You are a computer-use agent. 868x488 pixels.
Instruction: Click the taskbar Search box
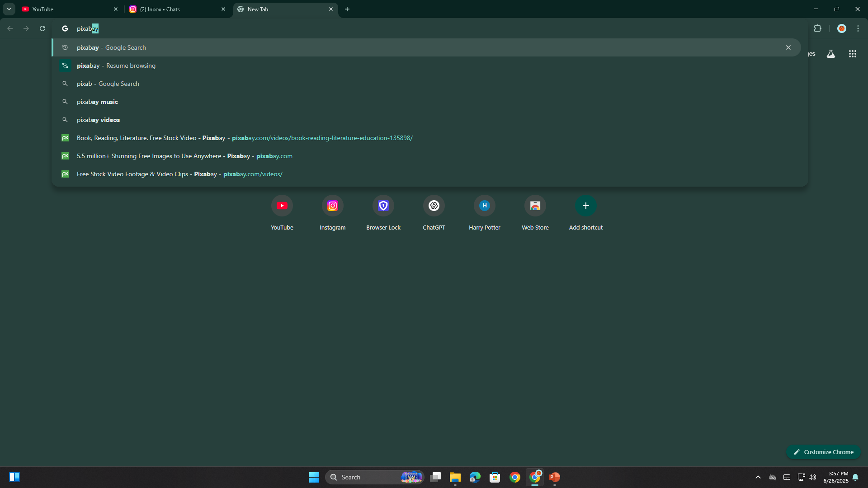pos(374,477)
